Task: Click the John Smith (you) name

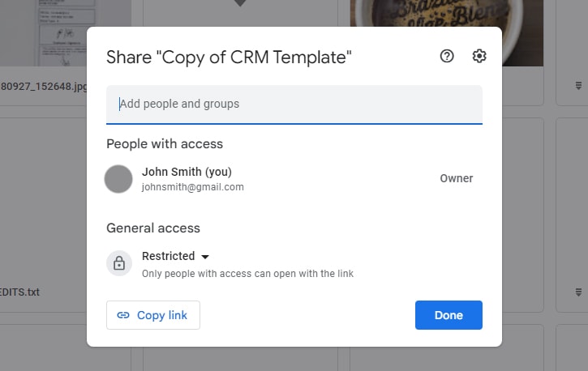Action: click(187, 172)
